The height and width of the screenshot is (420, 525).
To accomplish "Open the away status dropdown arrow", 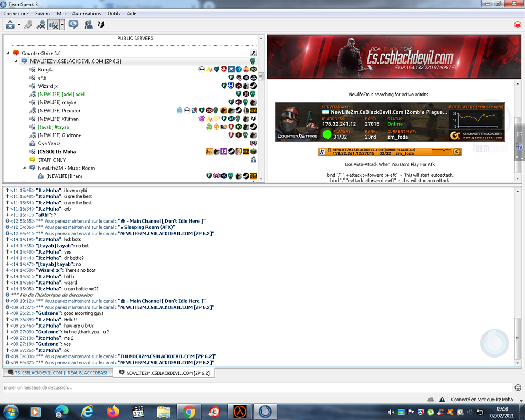I will 19,25.
